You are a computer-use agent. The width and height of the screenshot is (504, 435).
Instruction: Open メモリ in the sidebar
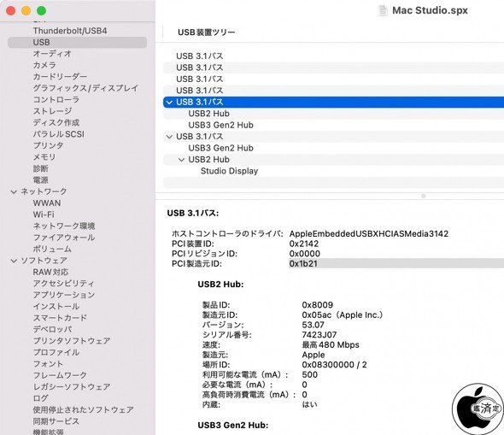[x=44, y=157]
